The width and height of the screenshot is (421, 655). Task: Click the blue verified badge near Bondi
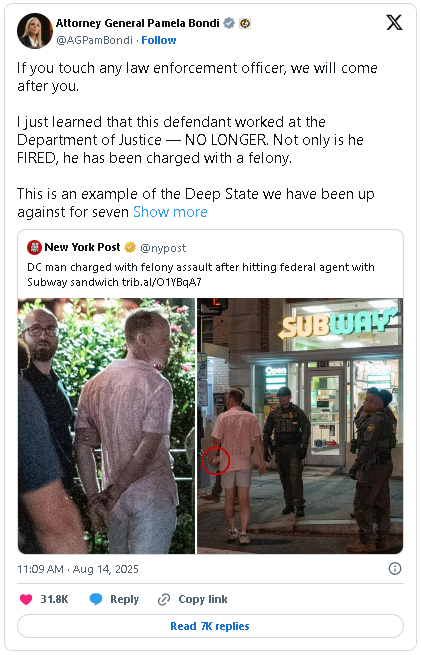(229, 23)
